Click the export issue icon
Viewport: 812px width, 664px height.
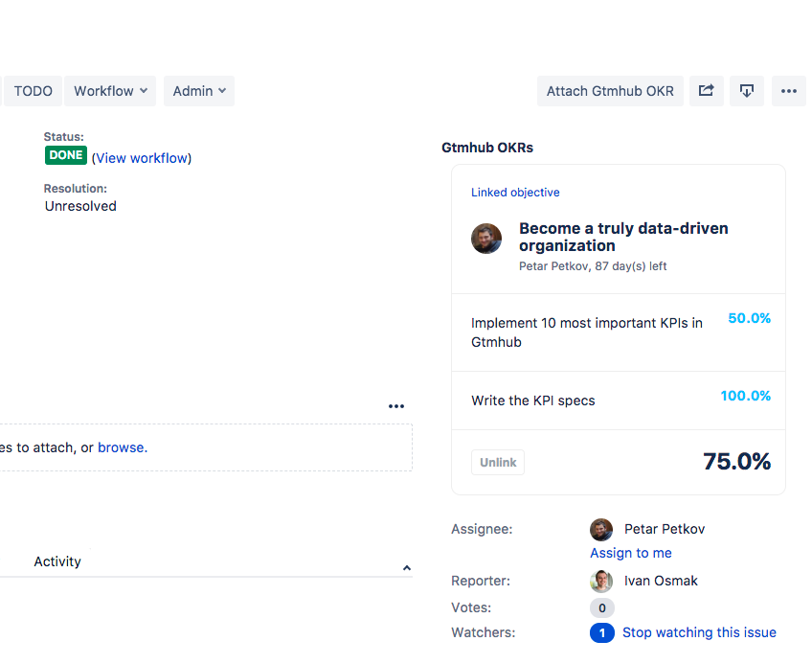pyautogui.click(x=747, y=91)
